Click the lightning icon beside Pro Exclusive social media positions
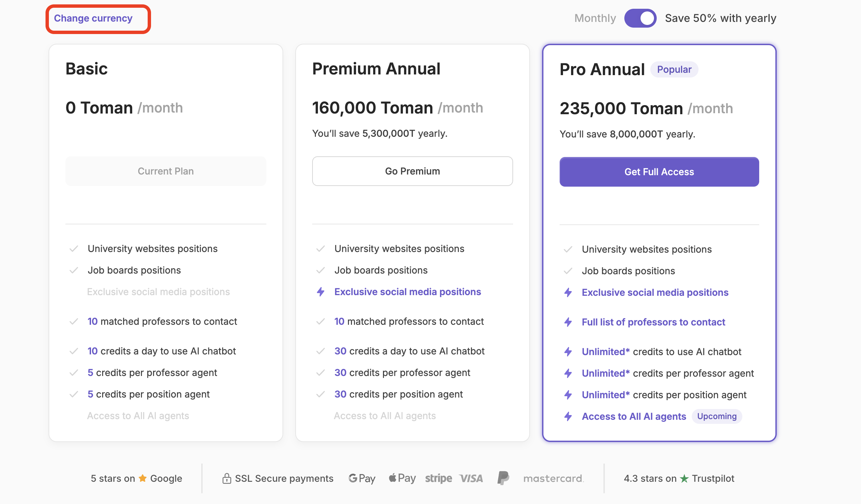 (x=568, y=292)
